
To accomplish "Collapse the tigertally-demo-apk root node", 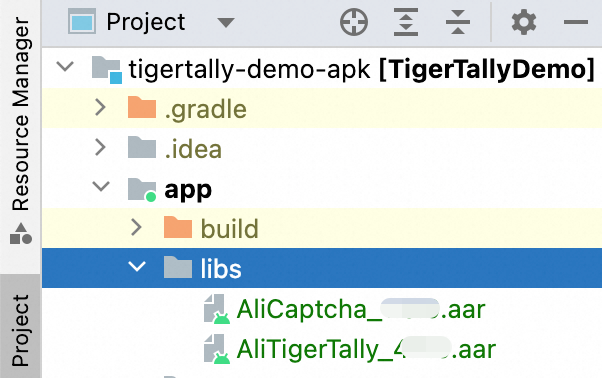I will coord(65,67).
